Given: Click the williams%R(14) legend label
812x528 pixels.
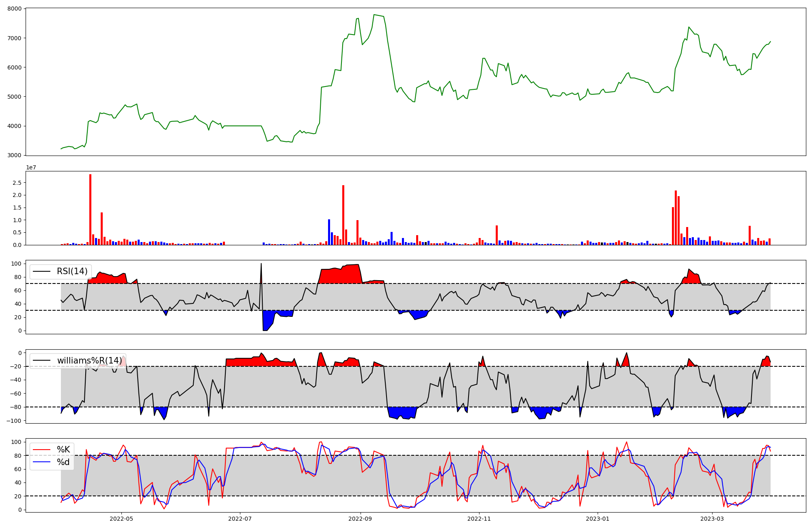Looking at the screenshot, I should click(x=89, y=361).
